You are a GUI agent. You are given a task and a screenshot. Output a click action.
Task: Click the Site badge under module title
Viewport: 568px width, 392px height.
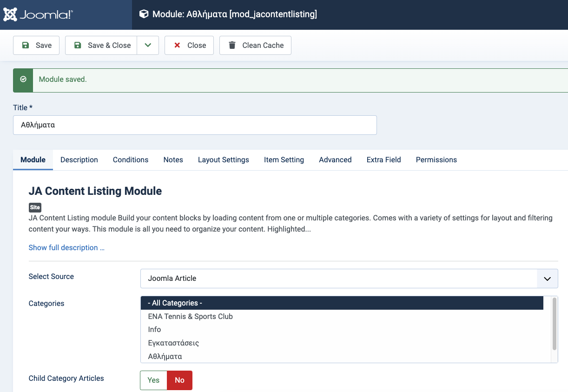(x=35, y=207)
